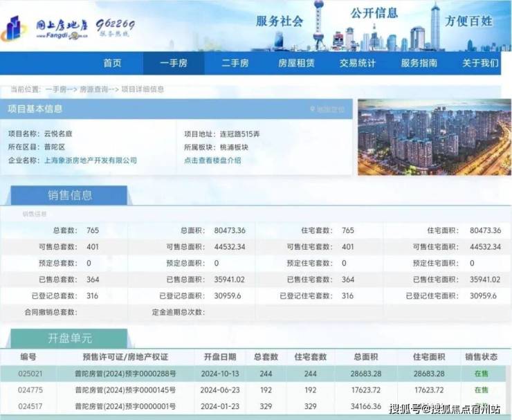Screen dimensions: 512x420
Task: Click the hotline number 962269
Action: coord(116,24)
